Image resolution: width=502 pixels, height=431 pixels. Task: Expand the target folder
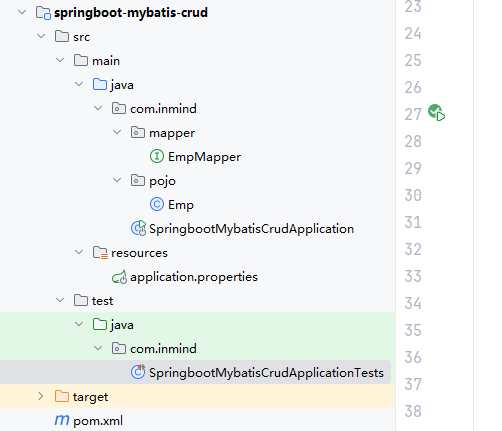(41, 396)
